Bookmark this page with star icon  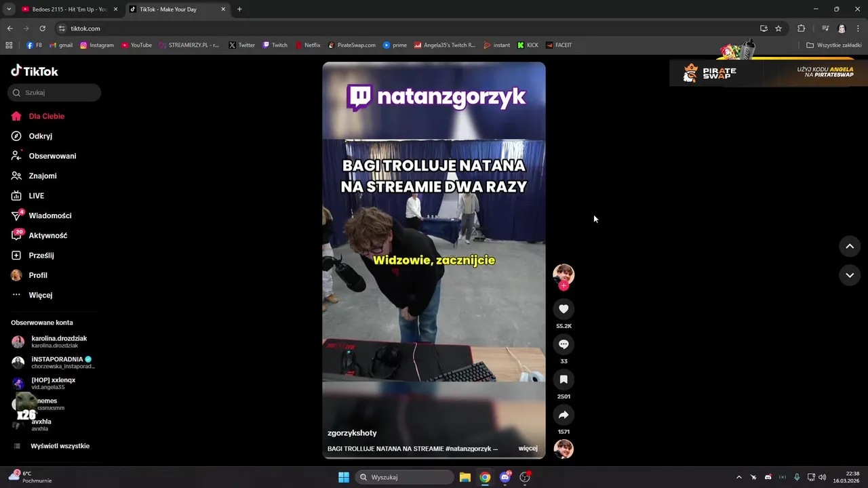click(x=778, y=28)
